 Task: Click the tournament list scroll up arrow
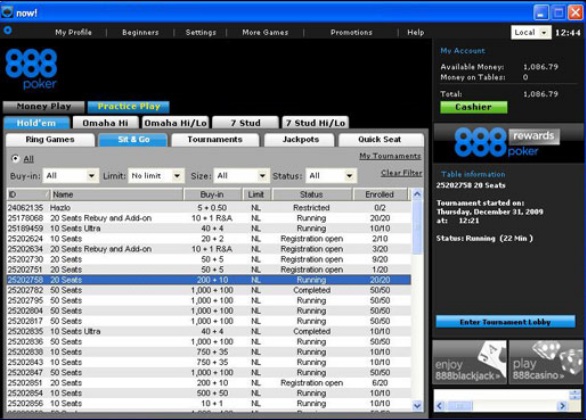point(417,194)
